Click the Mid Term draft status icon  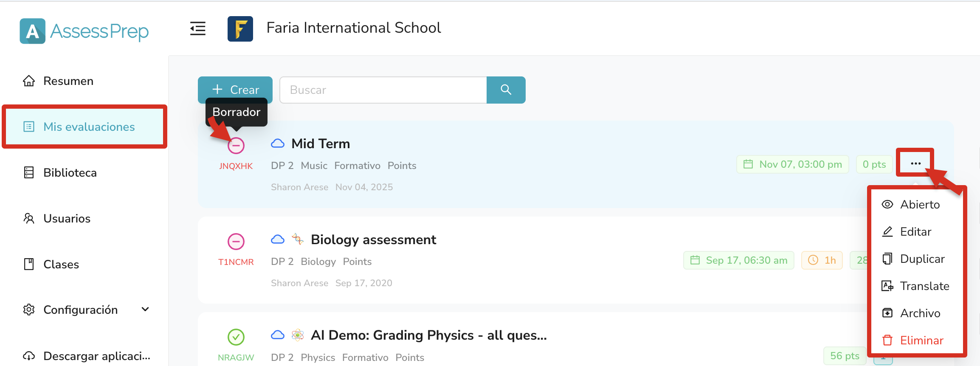[236, 146]
